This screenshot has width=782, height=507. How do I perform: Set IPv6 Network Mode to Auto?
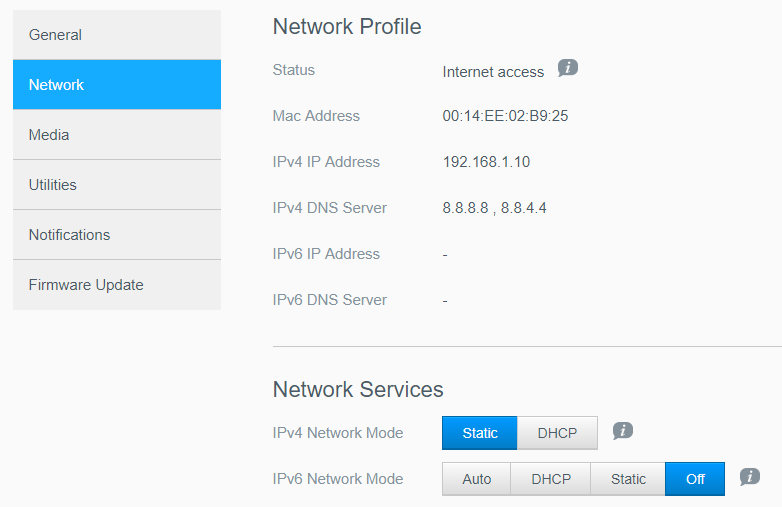point(477,479)
